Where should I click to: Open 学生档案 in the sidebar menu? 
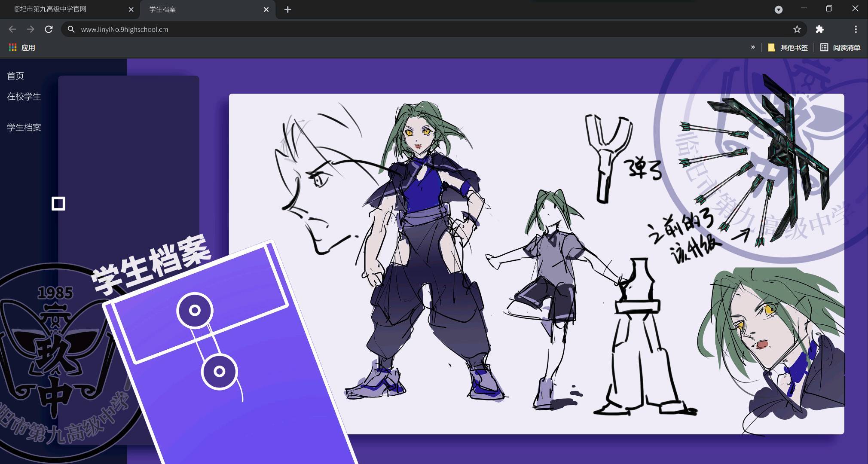24,128
